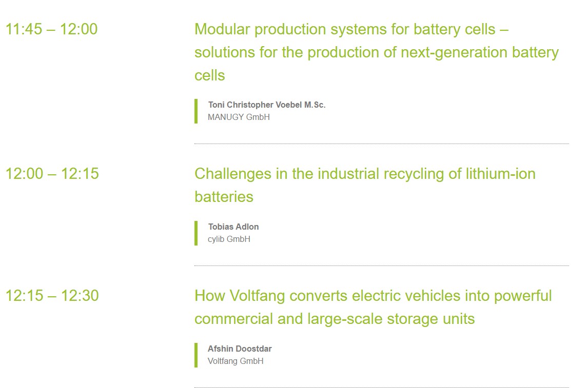This screenshot has height=388, width=588.
Task: Click the green bar beside Toni Christopher Voebel
Action: coord(196,111)
